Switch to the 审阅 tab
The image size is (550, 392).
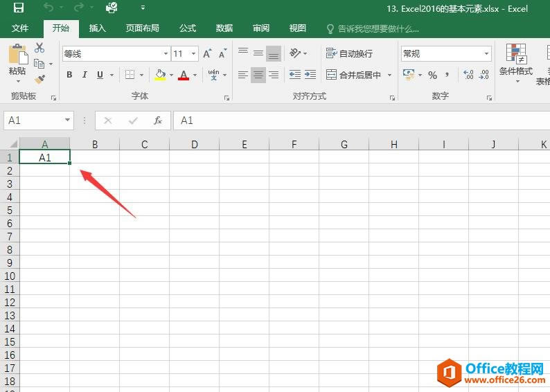tap(261, 28)
